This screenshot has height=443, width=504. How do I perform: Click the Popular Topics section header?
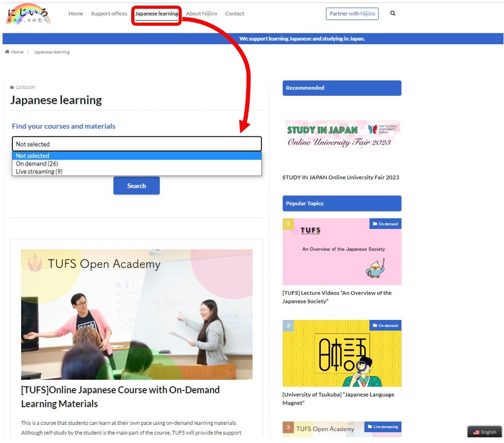tap(342, 203)
